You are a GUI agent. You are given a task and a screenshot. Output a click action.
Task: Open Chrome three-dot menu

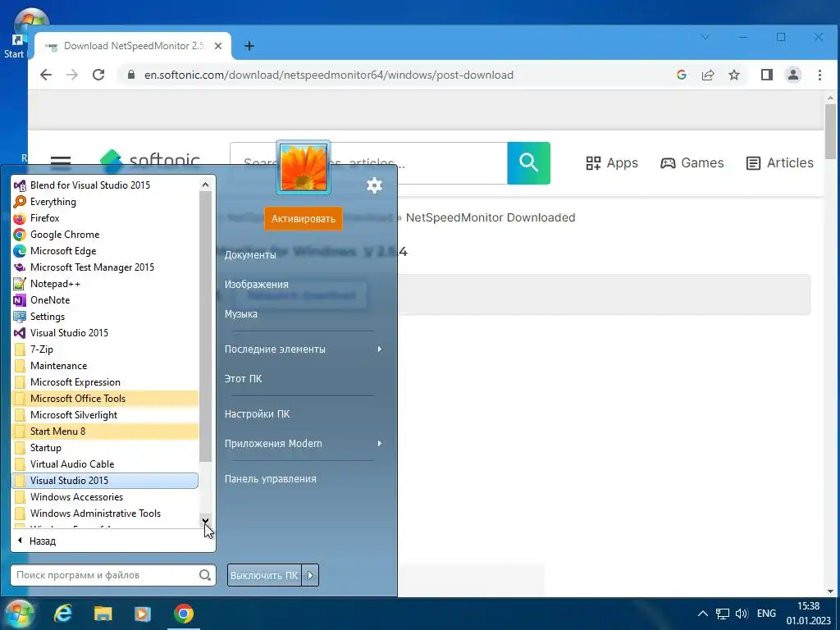pyautogui.click(x=819, y=75)
